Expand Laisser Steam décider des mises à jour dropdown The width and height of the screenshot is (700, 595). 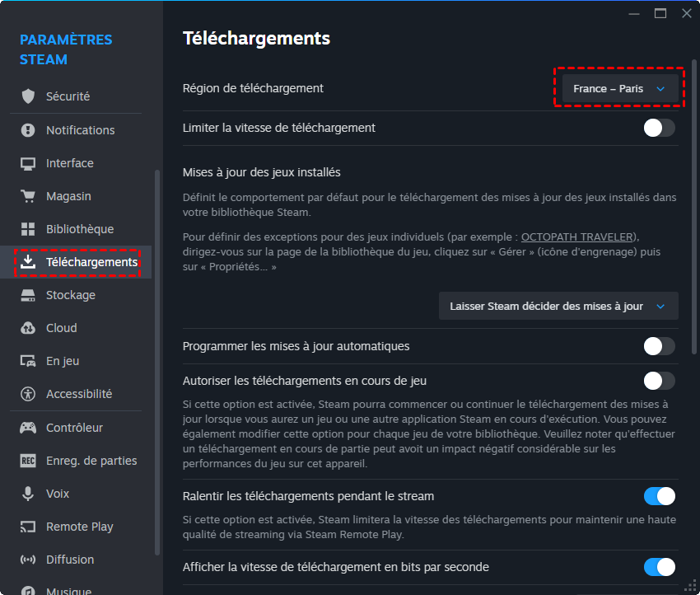click(558, 306)
